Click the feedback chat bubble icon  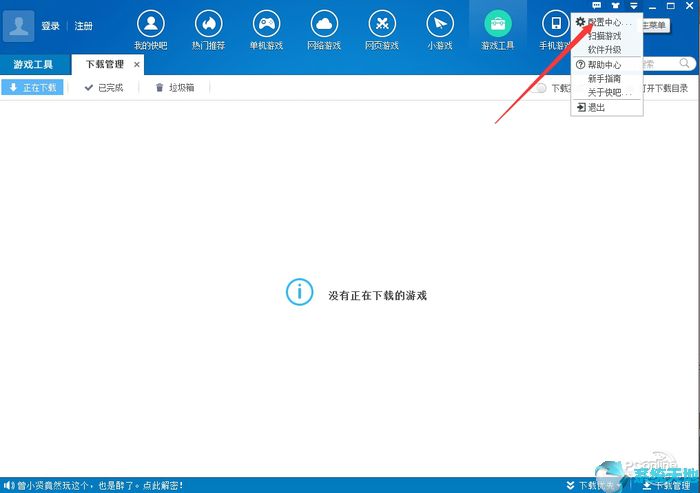(596, 5)
